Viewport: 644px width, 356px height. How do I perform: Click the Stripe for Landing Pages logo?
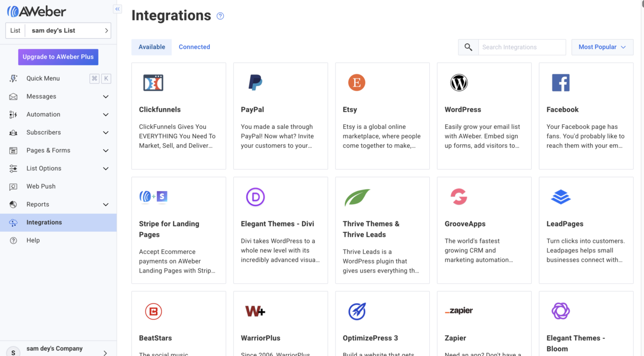[x=153, y=197]
